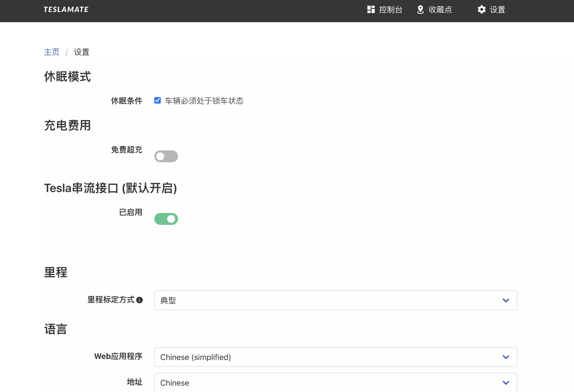574x392 pixels.
Task: Open the 设置 navigation item
Action: (x=491, y=10)
